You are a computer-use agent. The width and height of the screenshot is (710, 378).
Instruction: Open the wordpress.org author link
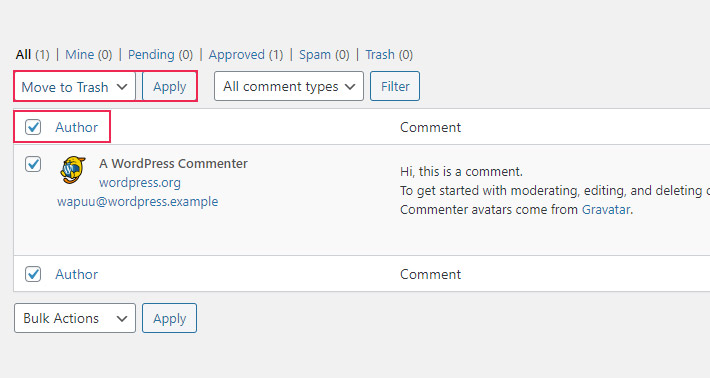click(x=140, y=182)
